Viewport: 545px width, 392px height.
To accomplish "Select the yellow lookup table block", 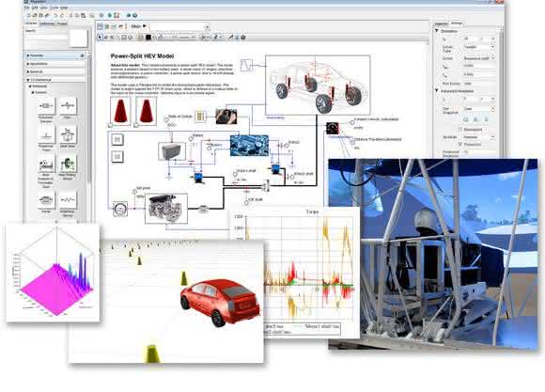I will pyautogui.click(x=200, y=117).
